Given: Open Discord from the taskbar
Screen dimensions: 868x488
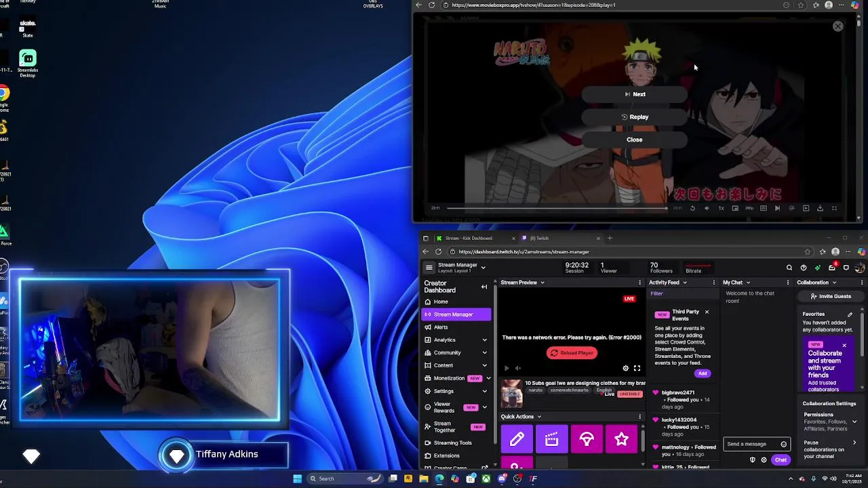Looking at the screenshot, I should tap(502, 479).
